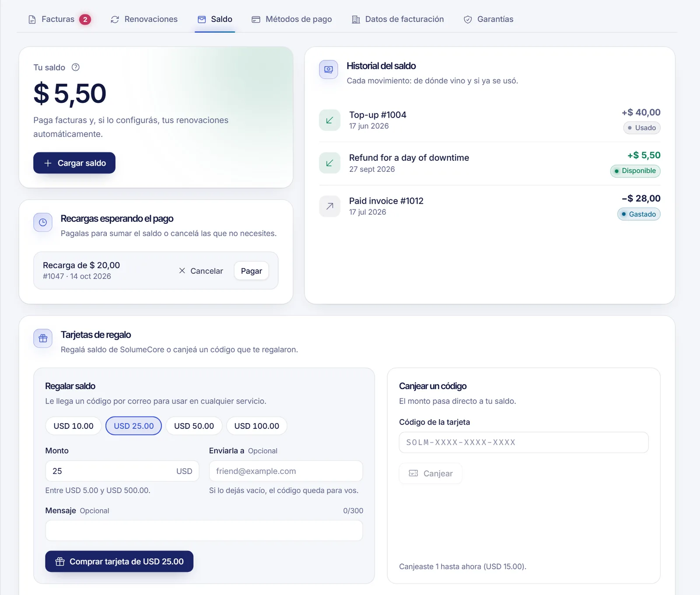Click the +$ 40,00 amount
The image size is (700, 595).
pyautogui.click(x=641, y=112)
